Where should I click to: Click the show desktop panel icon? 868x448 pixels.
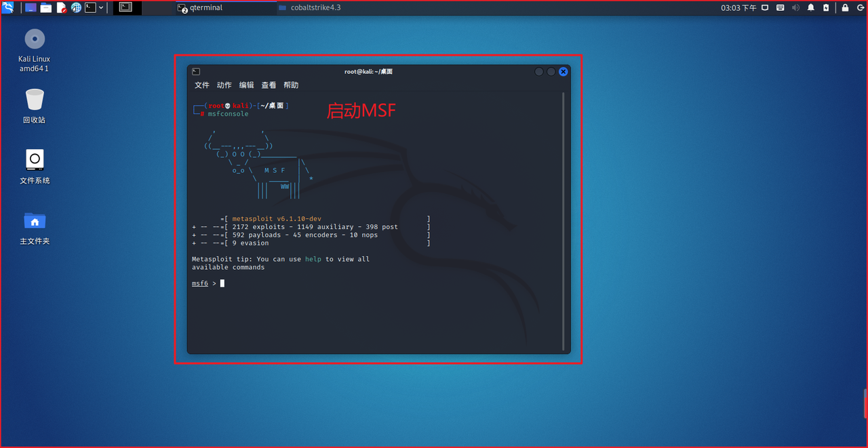(x=31, y=7)
